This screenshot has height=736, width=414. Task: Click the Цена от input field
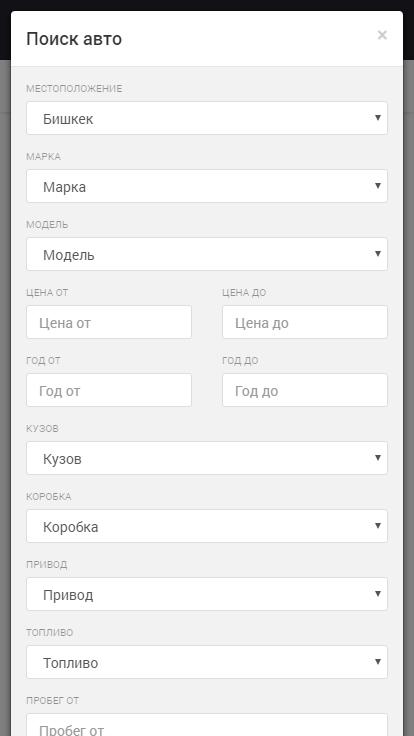pyautogui.click(x=109, y=322)
